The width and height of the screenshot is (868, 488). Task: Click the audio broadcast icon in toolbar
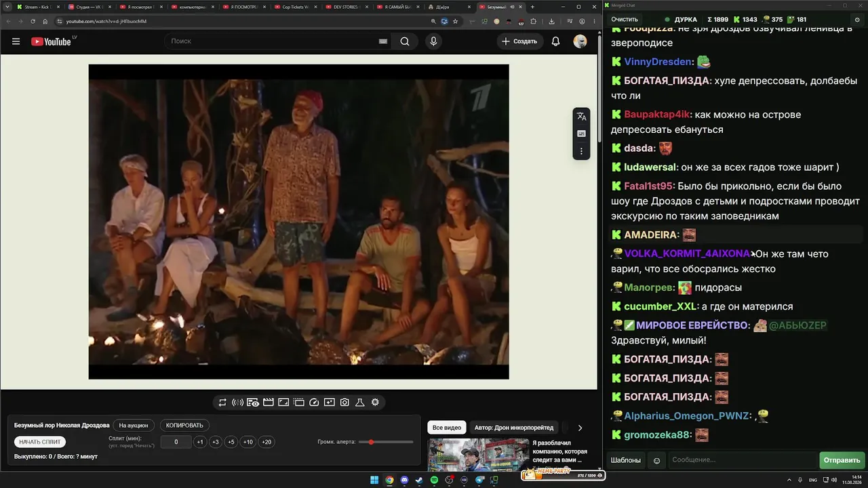(x=237, y=403)
